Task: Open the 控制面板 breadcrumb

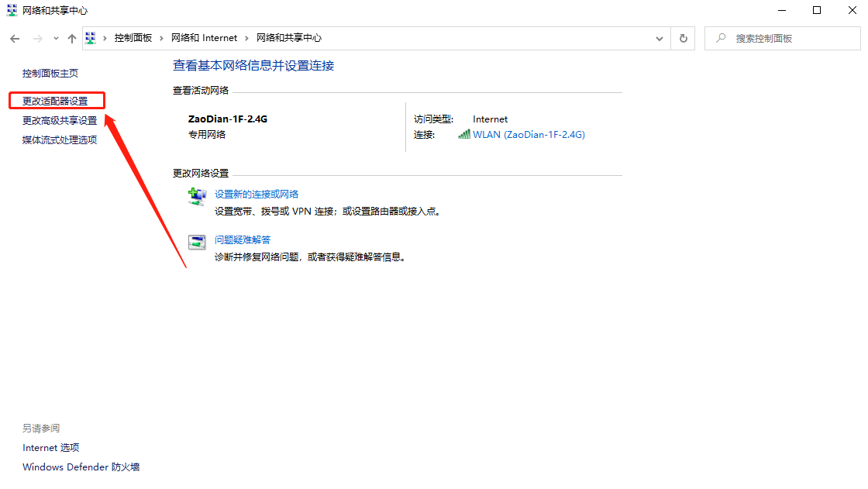Action: pos(133,38)
